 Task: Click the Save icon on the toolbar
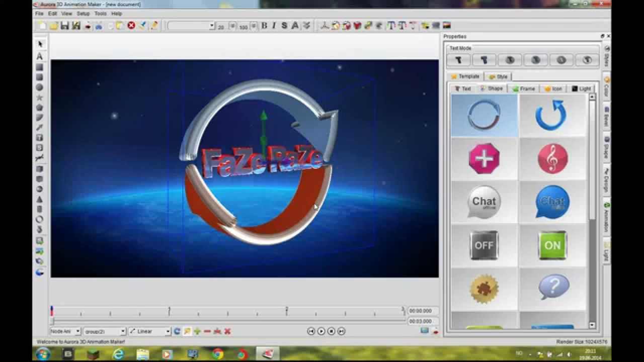pyautogui.click(x=64, y=25)
